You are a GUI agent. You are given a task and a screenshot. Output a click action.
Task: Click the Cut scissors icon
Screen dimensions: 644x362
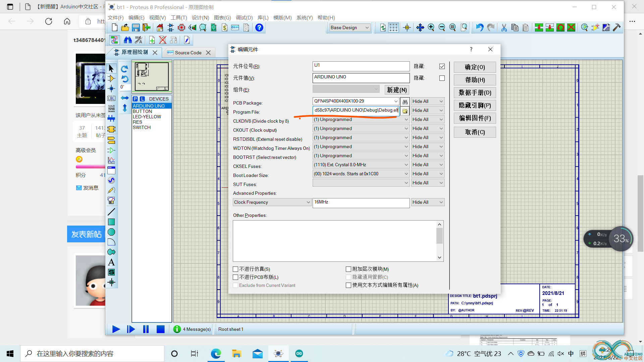pyautogui.click(x=504, y=27)
